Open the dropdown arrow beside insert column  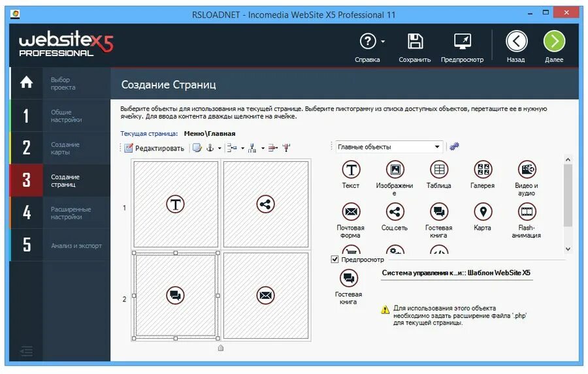263,148
